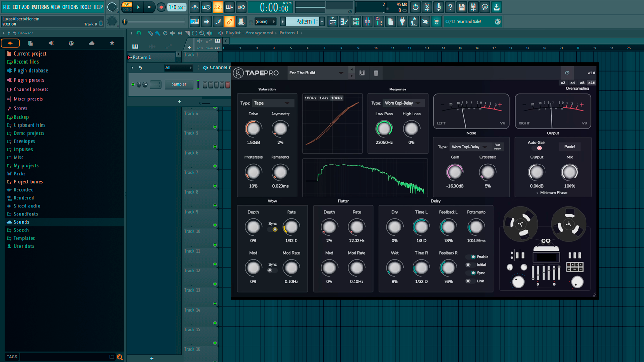Click the Output Mix knob
This screenshot has height=362, width=644.
tap(570, 172)
